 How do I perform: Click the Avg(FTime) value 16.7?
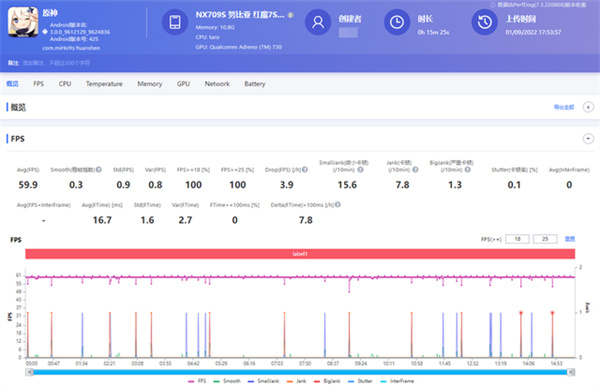(x=102, y=220)
